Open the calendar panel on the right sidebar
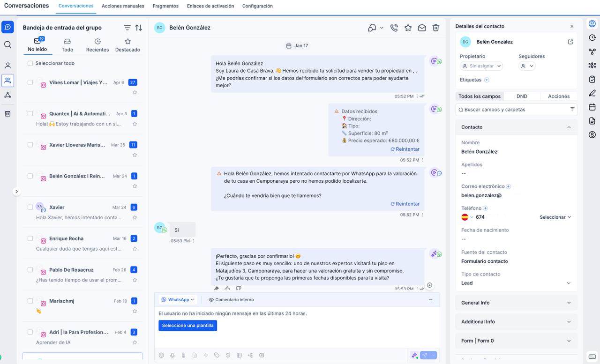The image size is (600, 364). (592, 107)
